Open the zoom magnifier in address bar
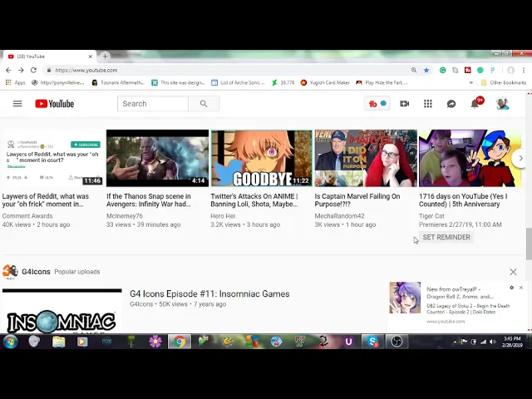The height and width of the screenshot is (399, 532). (414, 70)
